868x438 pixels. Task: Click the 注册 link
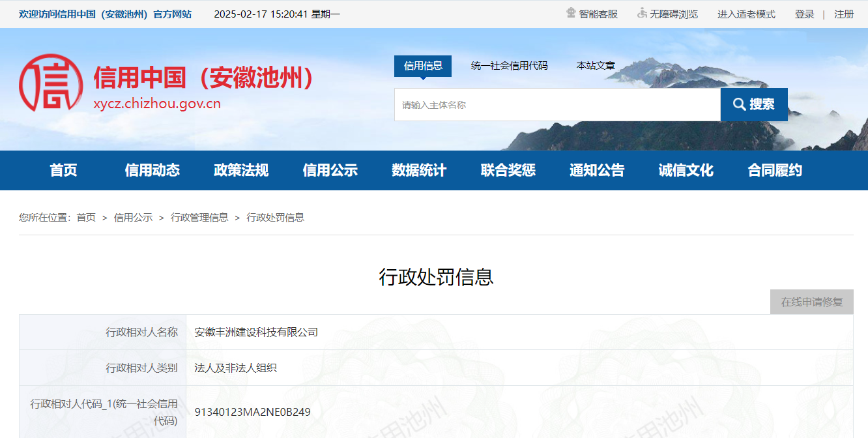[x=844, y=14]
